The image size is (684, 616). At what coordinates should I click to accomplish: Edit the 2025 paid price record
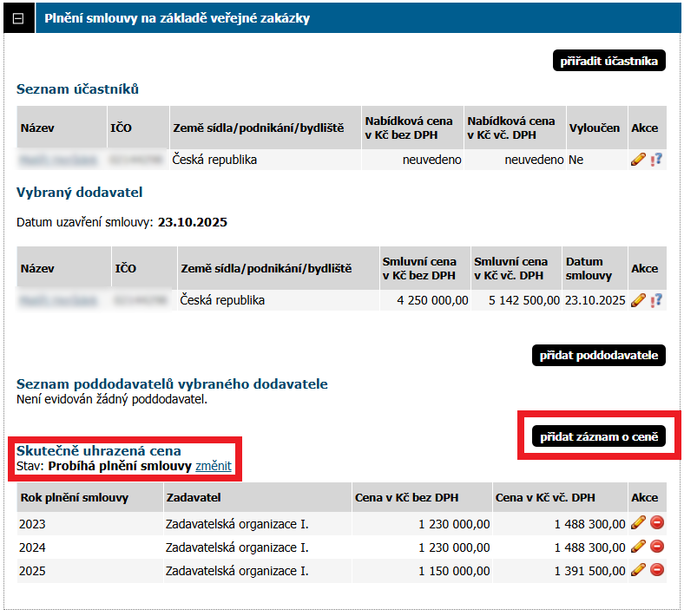pos(638,570)
